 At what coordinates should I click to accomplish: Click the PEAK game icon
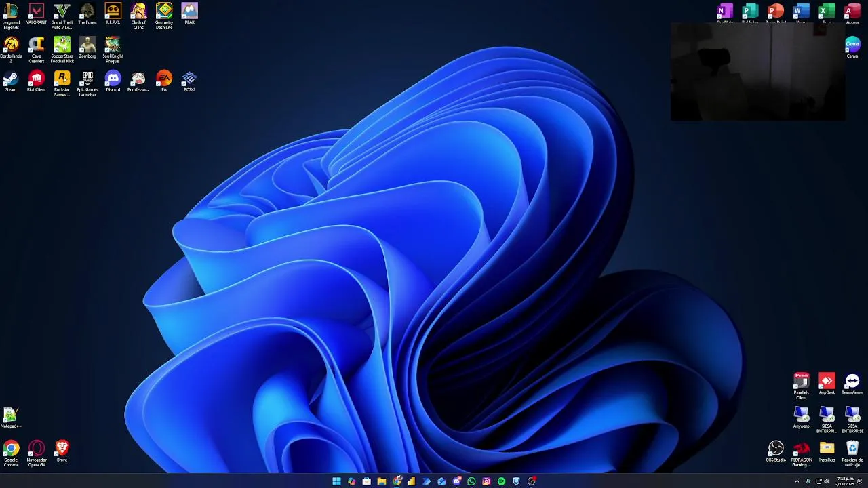(x=189, y=15)
